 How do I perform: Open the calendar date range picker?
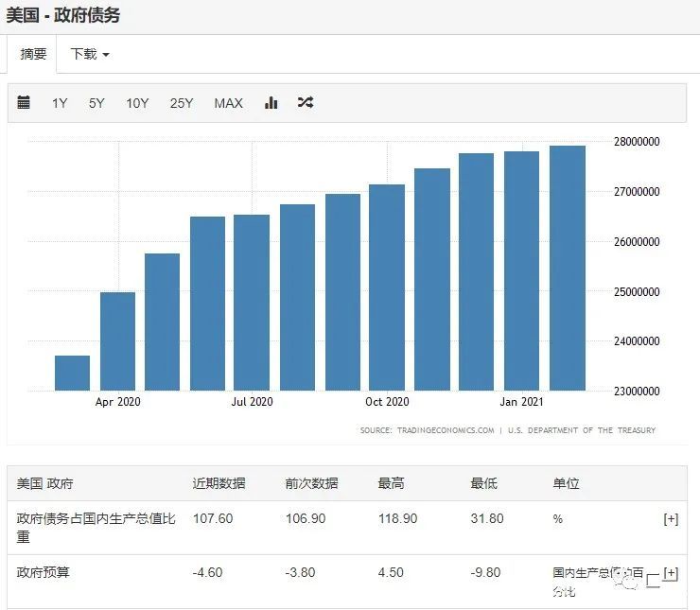point(24,102)
